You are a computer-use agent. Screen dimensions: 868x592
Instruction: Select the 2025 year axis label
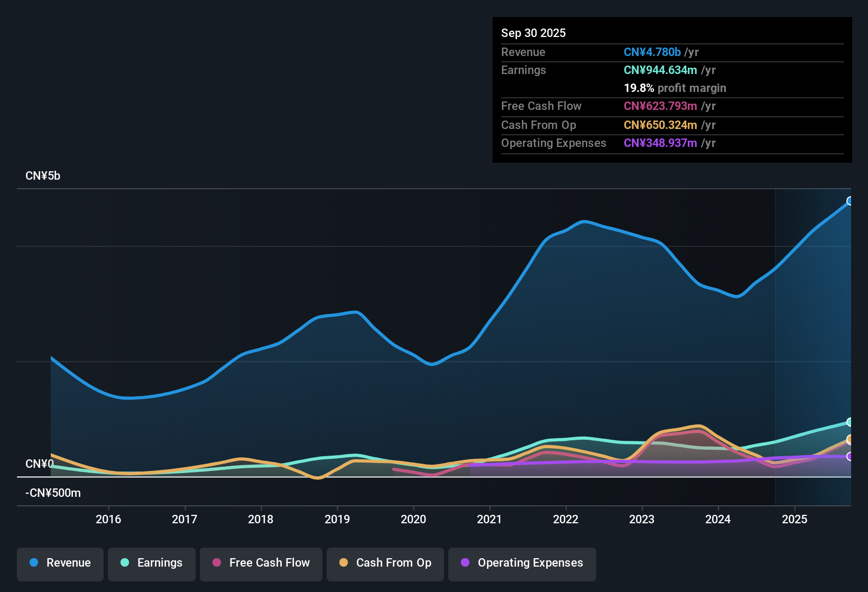795,519
